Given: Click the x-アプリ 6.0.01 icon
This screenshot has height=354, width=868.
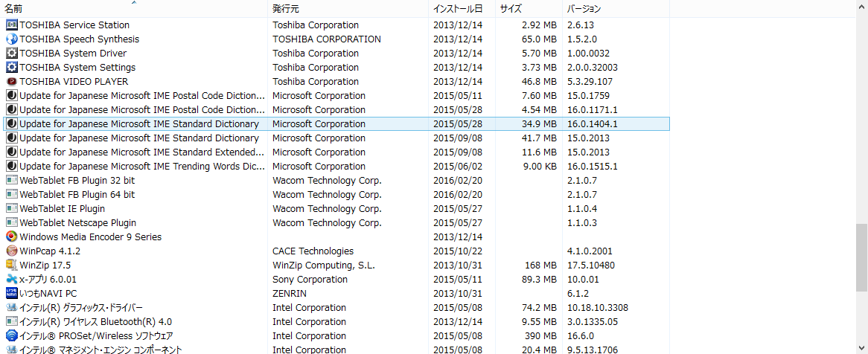Looking at the screenshot, I should (11, 279).
